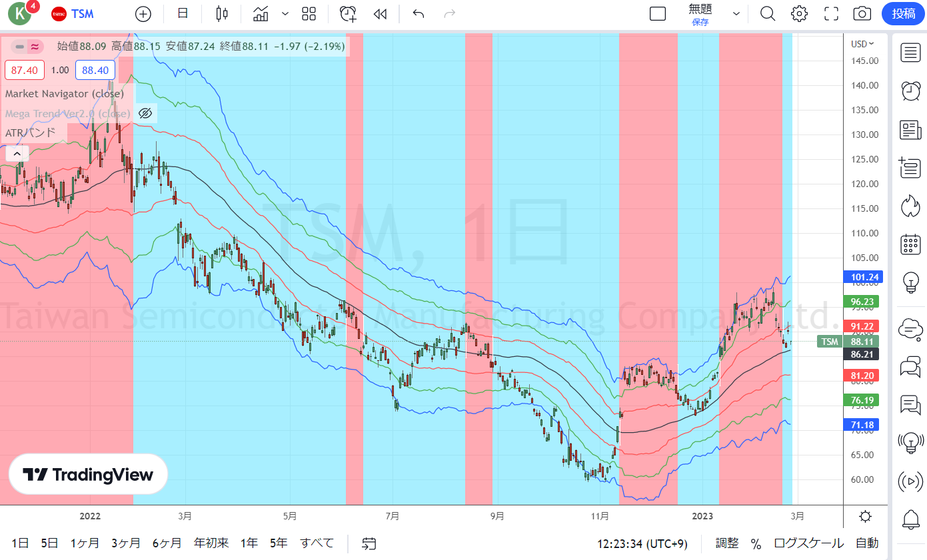This screenshot has height=560, width=927.
Task: Open the live streams play icon
Action: pyautogui.click(x=910, y=481)
